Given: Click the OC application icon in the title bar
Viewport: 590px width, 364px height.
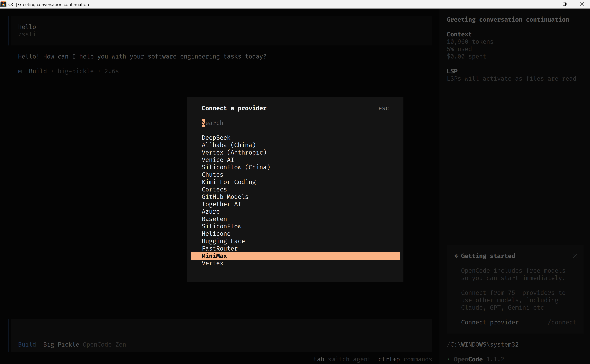Looking at the screenshot, I should (3, 4).
